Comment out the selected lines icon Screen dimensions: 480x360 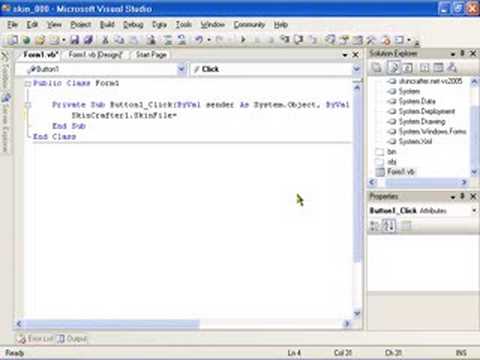168,40
